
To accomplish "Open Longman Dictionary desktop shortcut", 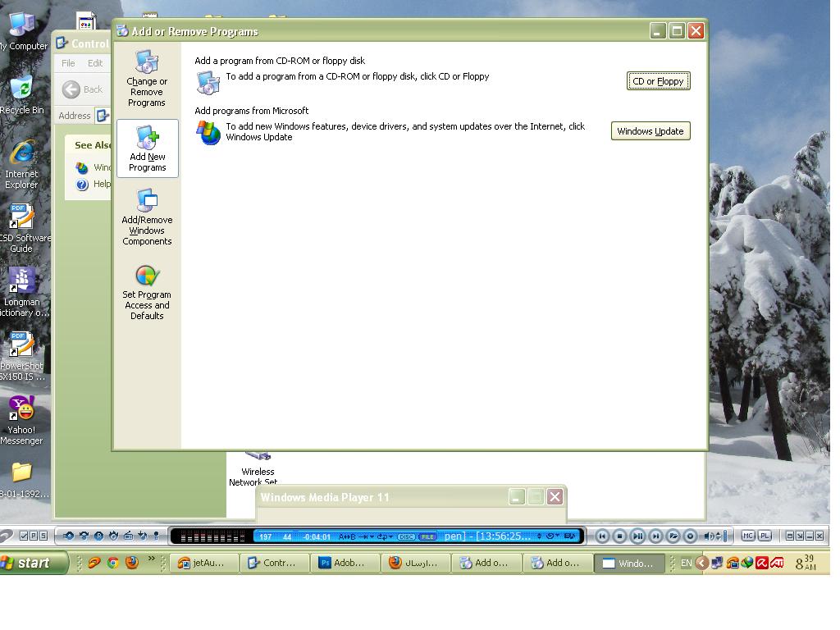I will (22, 293).
